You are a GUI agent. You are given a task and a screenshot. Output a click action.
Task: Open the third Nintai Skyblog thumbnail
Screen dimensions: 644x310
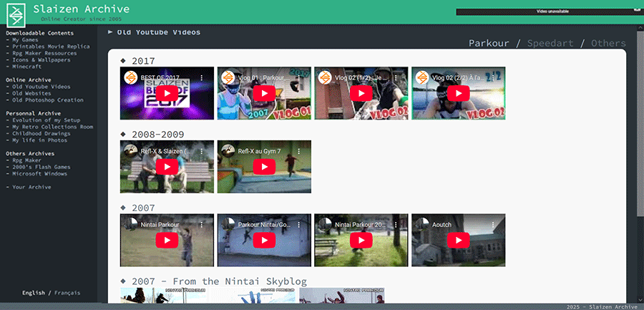(x=342, y=295)
